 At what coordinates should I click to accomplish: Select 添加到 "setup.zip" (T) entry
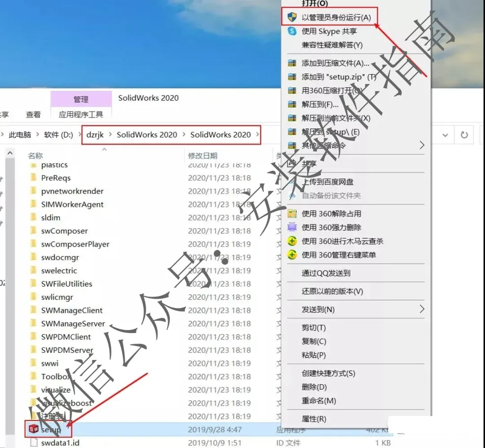pos(339,77)
